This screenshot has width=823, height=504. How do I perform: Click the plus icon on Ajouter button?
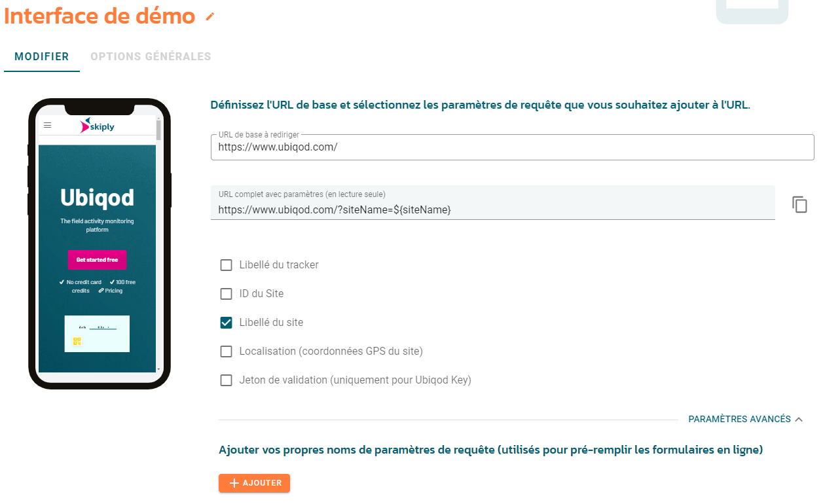coord(234,483)
